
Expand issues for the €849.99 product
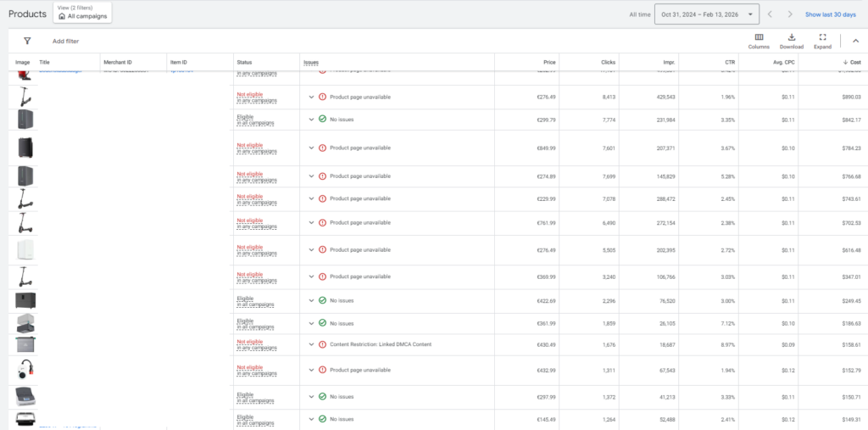point(311,148)
